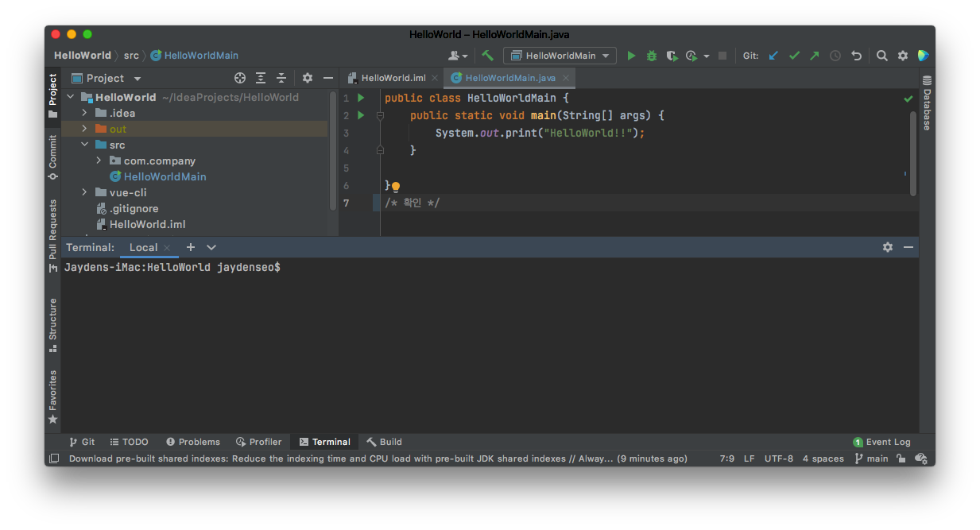
Task: Toggle the Commit side tool window
Action: coord(52,157)
